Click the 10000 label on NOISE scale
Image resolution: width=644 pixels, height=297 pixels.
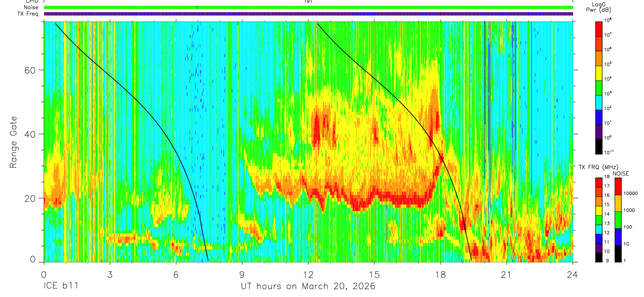(x=630, y=194)
